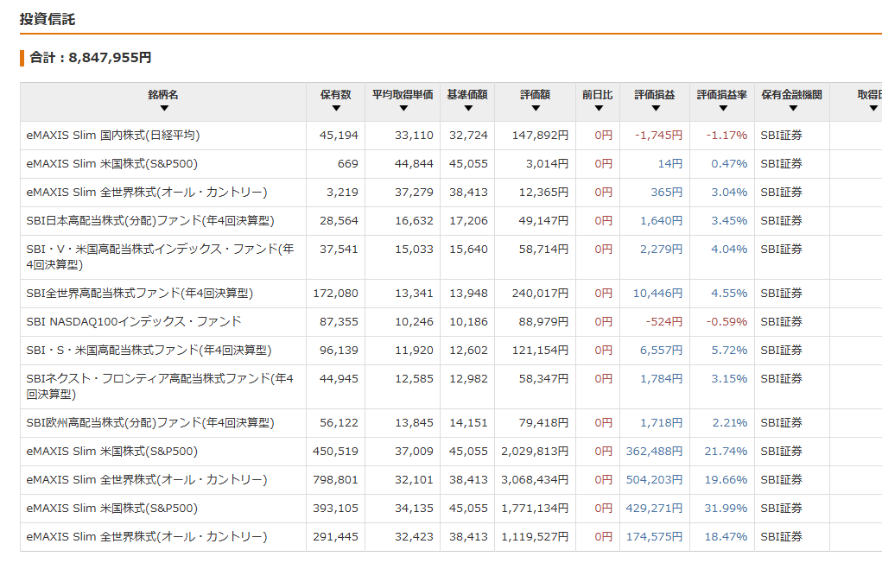Click valuation 3,014円
The height and width of the screenshot is (588, 882).
(x=548, y=164)
